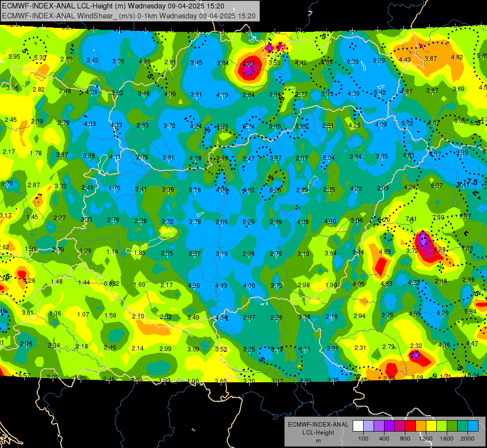
Task: Click the wind shear value 5.04
Action: [x=328, y=158]
